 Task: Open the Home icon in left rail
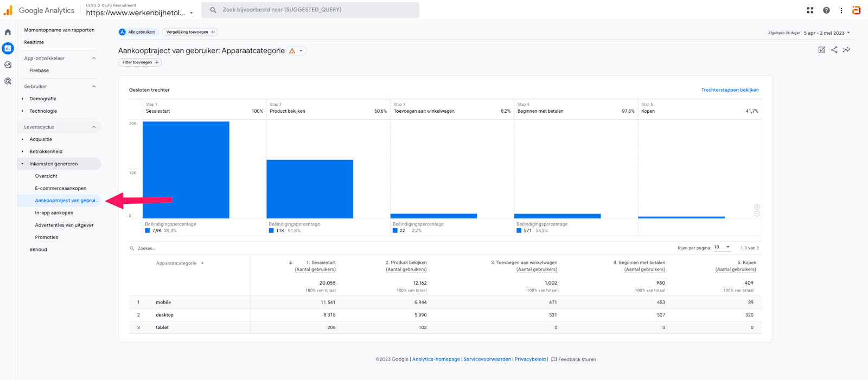pos(8,32)
